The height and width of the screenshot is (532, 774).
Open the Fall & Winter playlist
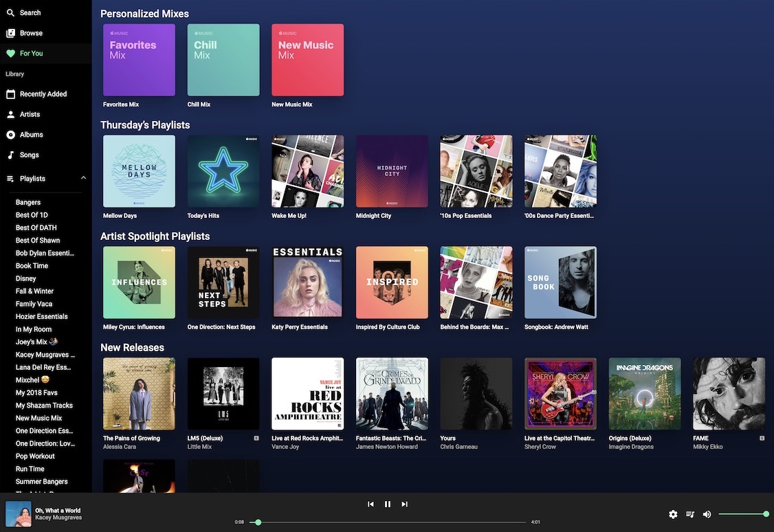(34, 291)
